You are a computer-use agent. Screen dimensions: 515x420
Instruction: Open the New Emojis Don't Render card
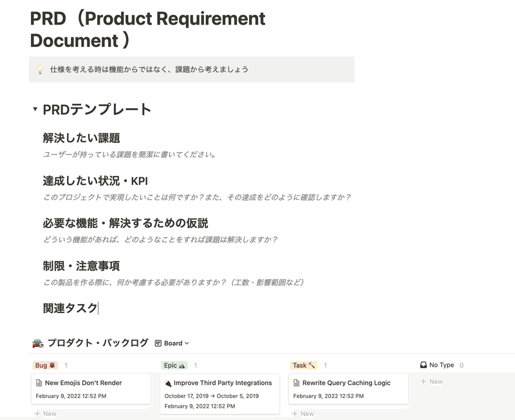click(x=91, y=389)
